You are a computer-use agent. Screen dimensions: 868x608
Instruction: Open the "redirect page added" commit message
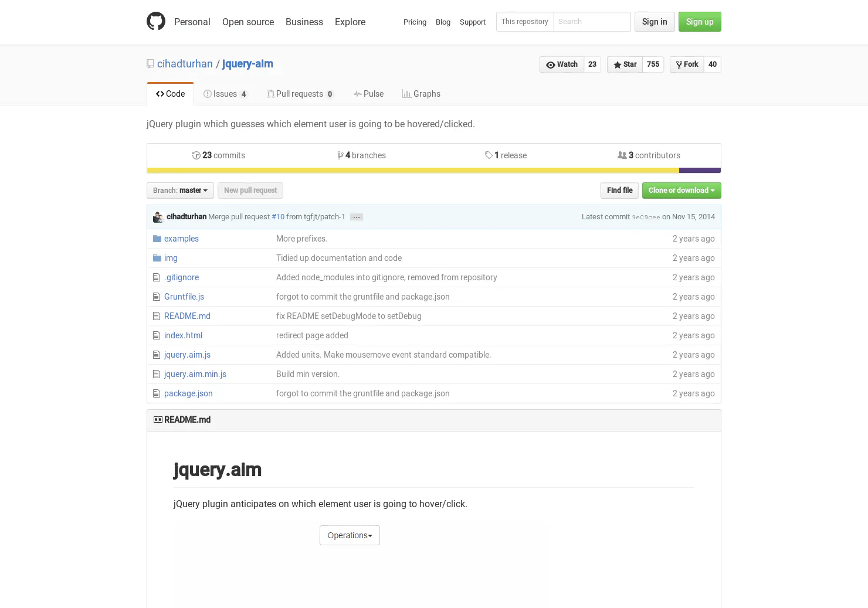(312, 335)
